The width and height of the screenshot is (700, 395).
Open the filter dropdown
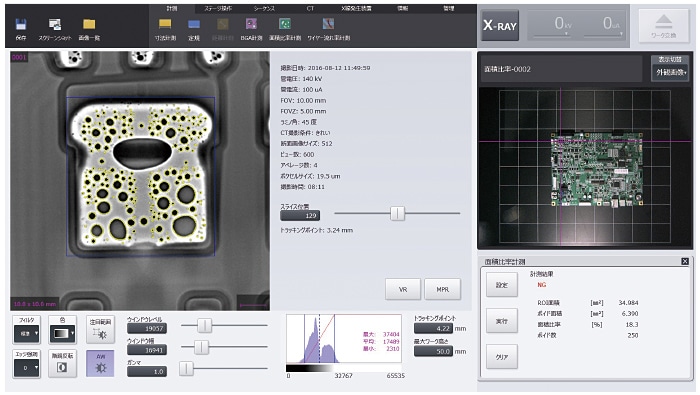(x=26, y=333)
